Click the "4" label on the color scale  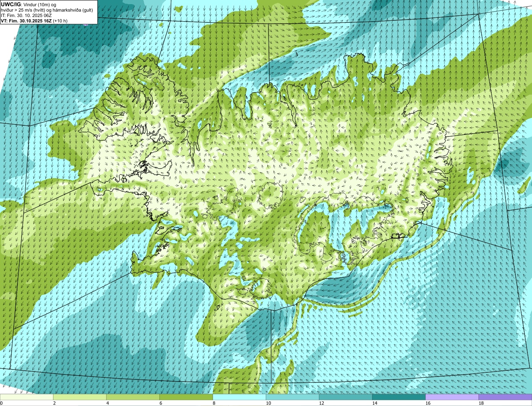point(108,403)
